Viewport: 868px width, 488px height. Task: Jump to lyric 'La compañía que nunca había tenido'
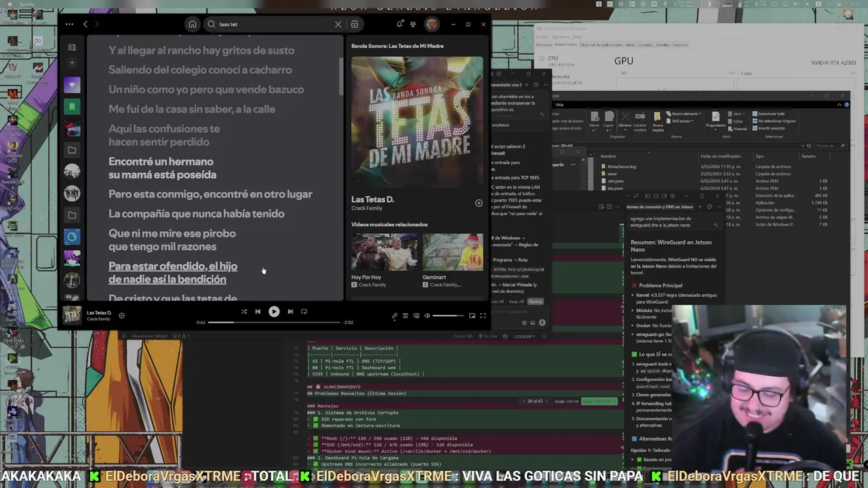pos(197,213)
